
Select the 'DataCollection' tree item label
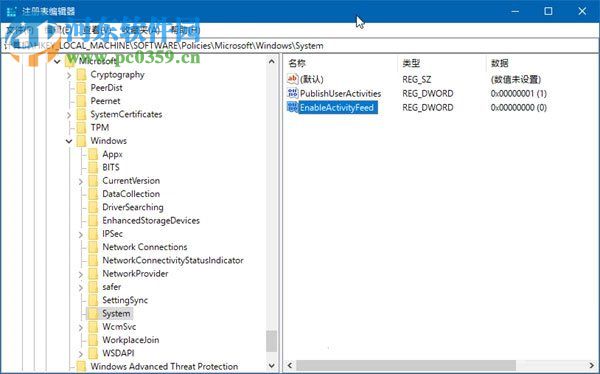[x=131, y=194]
